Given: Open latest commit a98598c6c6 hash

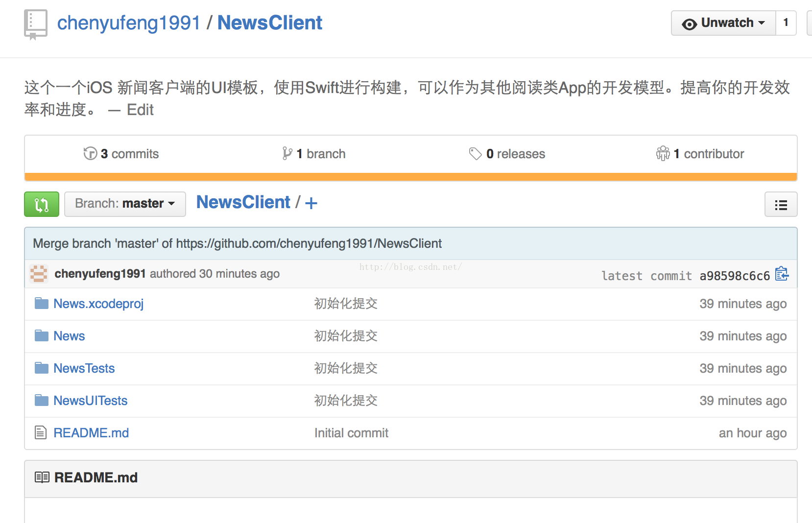Looking at the screenshot, I should [x=735, y=276].
